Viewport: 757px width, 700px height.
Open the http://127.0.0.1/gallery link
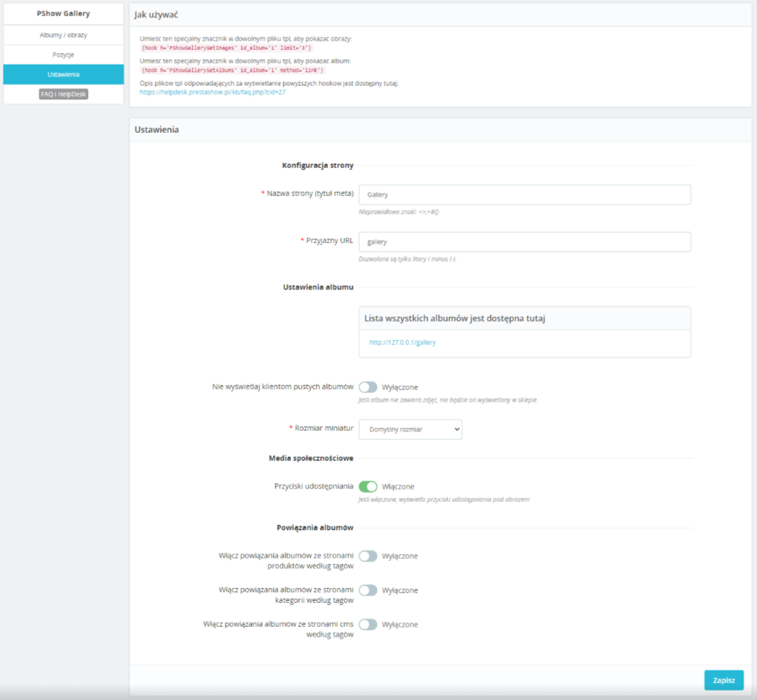pos(402,342)
